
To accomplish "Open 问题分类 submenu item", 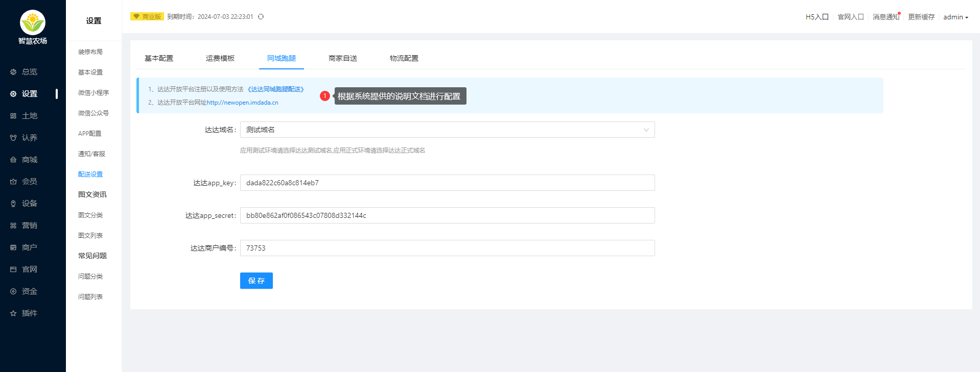I will coord(90,277).
